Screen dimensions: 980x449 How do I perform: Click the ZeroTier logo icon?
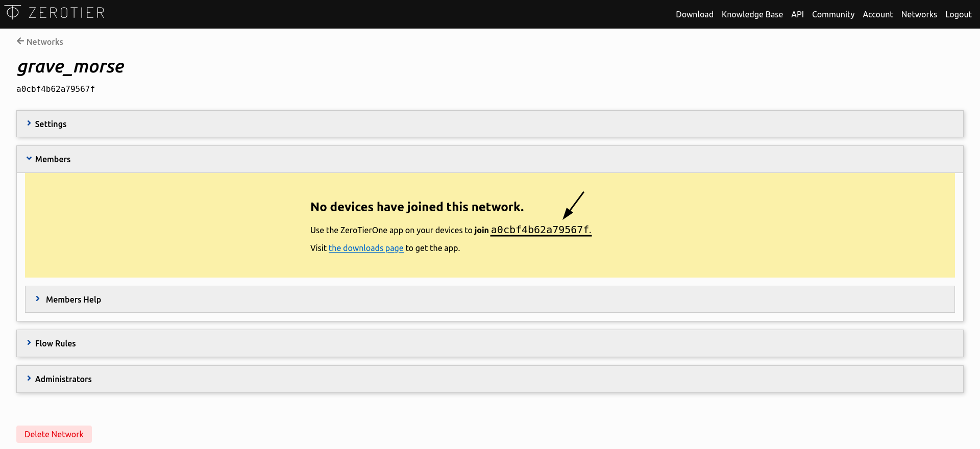pos(13,12)
